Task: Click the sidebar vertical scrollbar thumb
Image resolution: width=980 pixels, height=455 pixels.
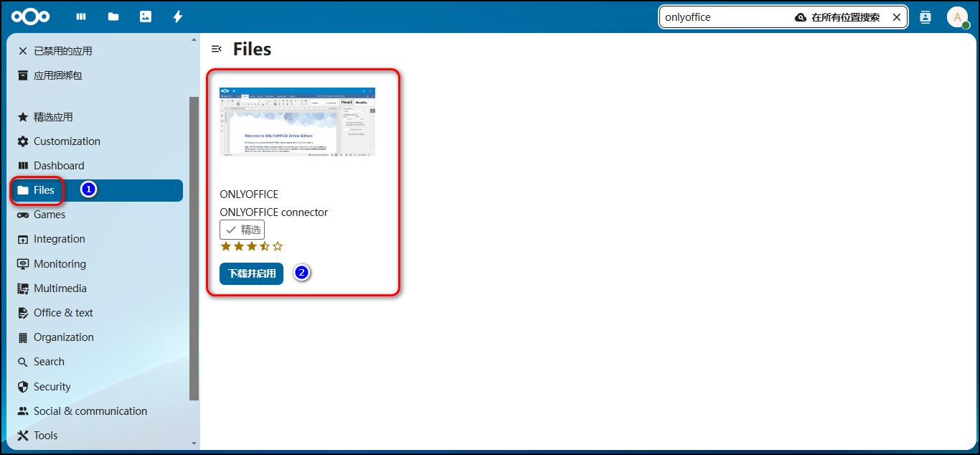Action: click(194, 248)
